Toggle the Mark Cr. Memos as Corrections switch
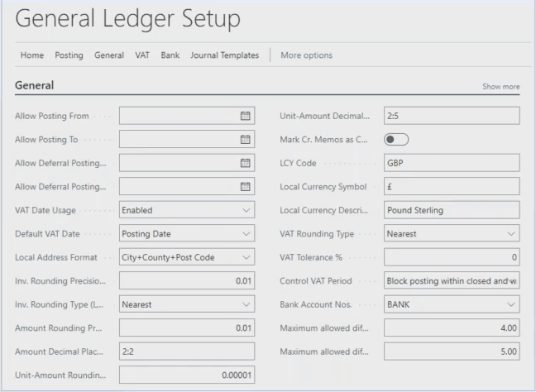This screenshot has height=392, width=536. [397, 140]
